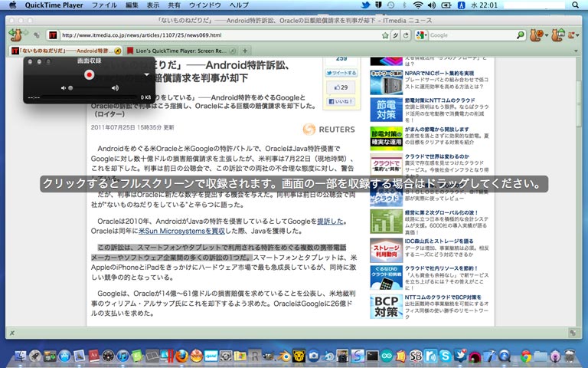588x368 pixels.
Task: Click the 節電対策 blue thumbnail
Action: [x=386, y=110]
